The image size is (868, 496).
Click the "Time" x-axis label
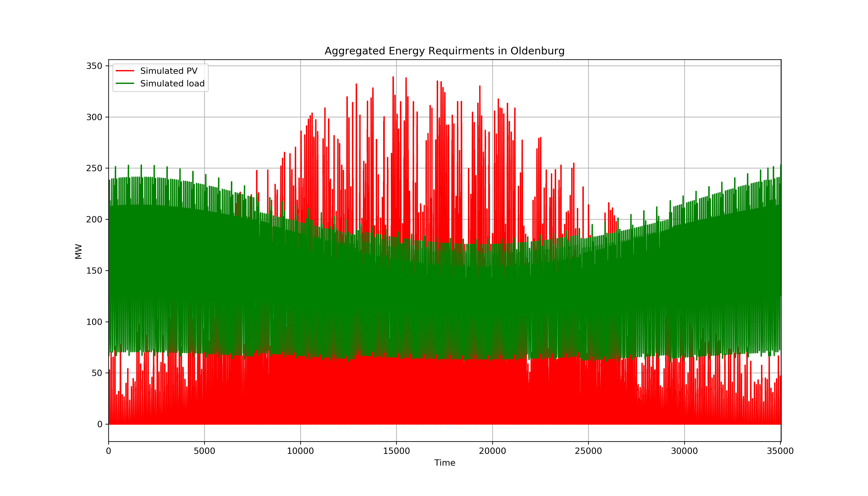coord(445,463)
